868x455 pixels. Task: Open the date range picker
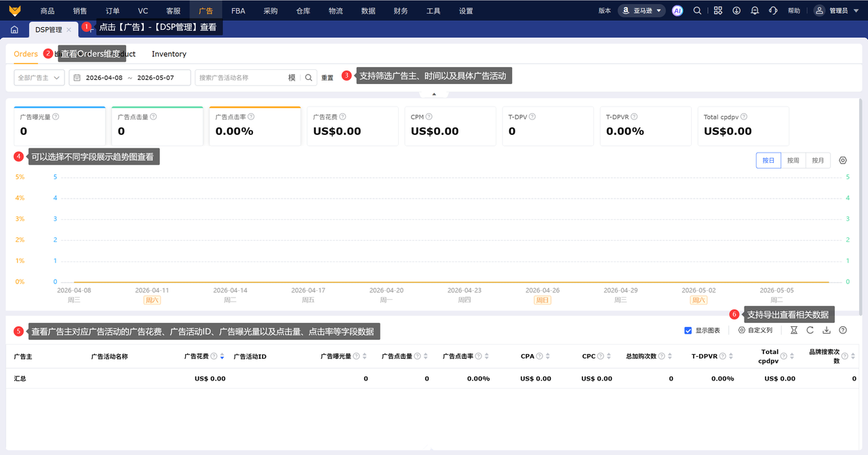pyautogui.click(x=130, y=78)
